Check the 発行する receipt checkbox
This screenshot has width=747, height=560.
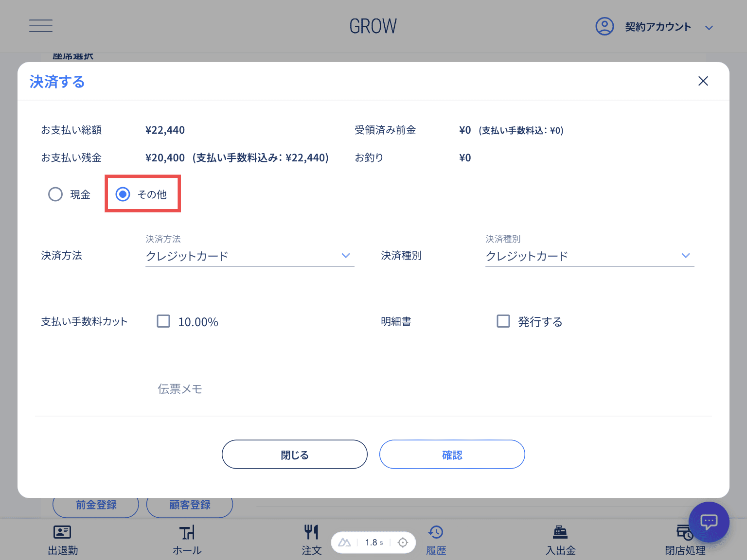[503, 321]
